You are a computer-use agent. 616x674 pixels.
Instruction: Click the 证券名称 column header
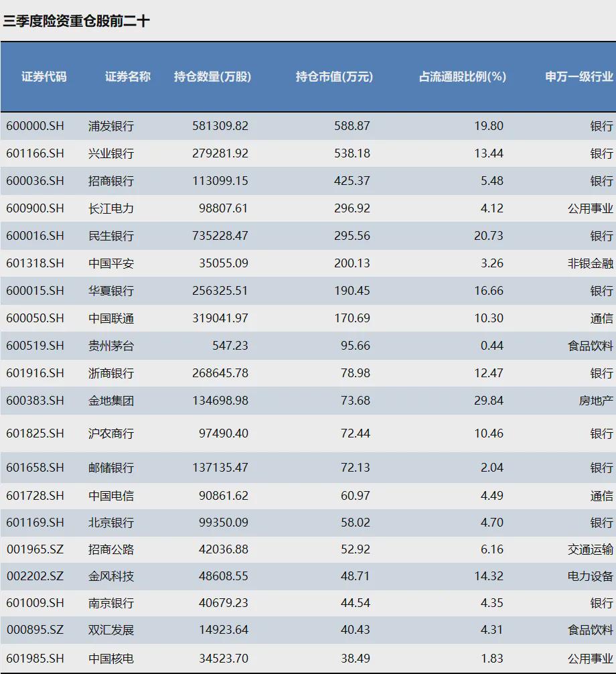tap(128, 76)
